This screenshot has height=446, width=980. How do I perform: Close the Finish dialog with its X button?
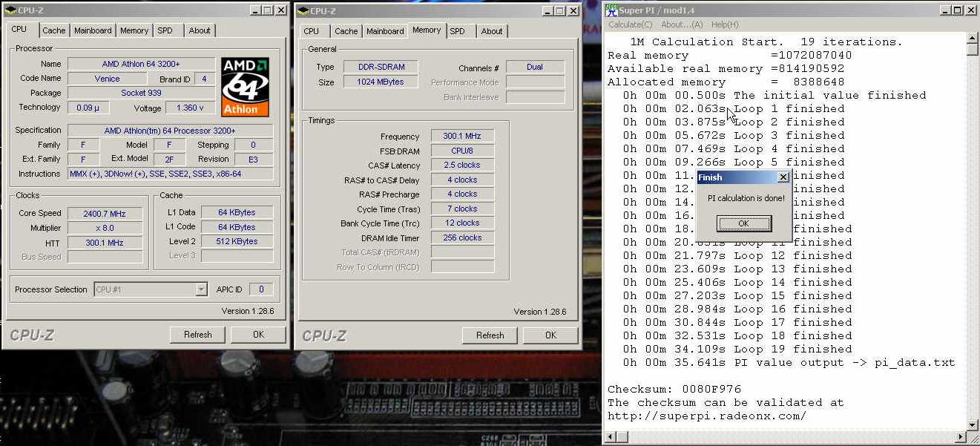tap(783, 177)
